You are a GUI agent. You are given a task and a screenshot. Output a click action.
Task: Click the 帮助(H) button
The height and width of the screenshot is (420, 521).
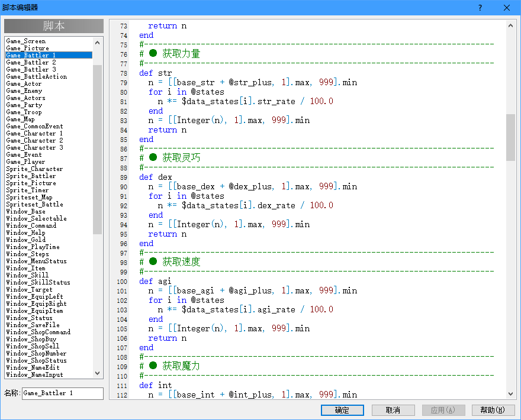493,410
